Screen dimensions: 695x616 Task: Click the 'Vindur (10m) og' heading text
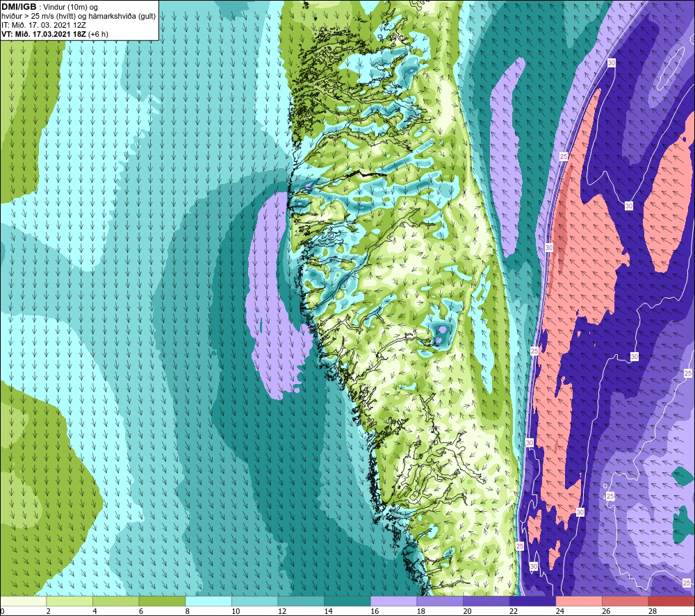click(71, 8)
